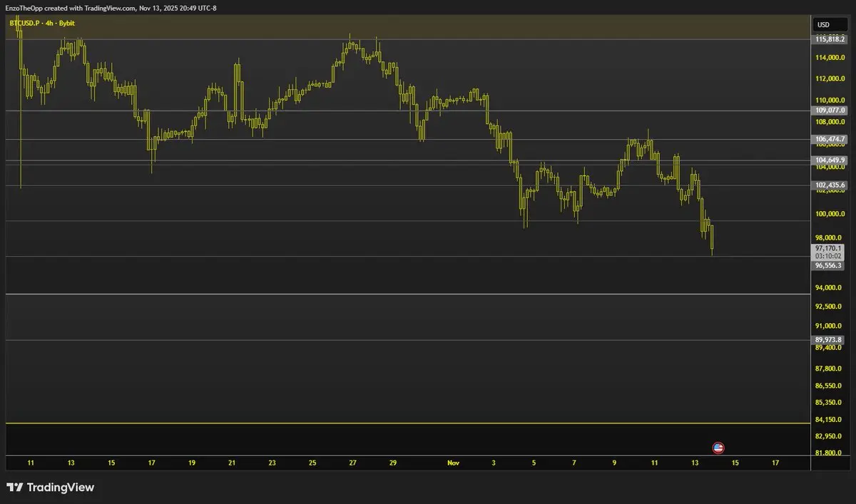Click the 108,000.0 price scale value
The width and height of the screenshot is (856, 504).
coord(830,122)
